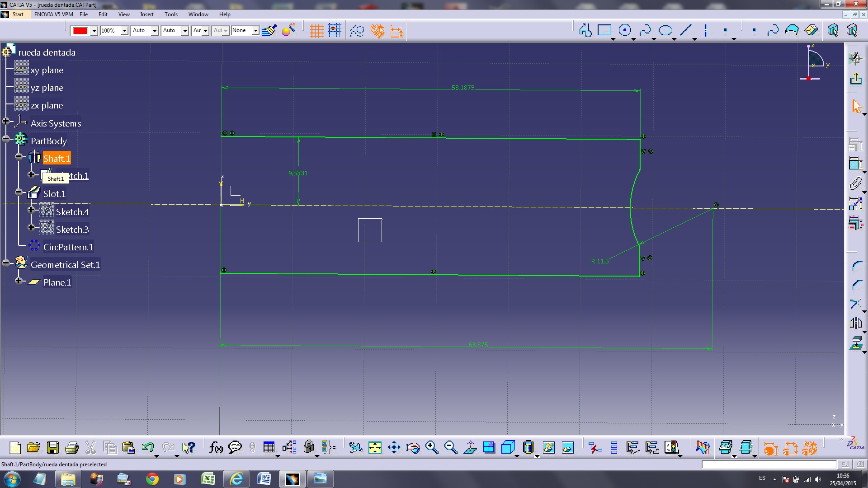
Task: Select the Axis sketch tool
Action: click(705, 30)
